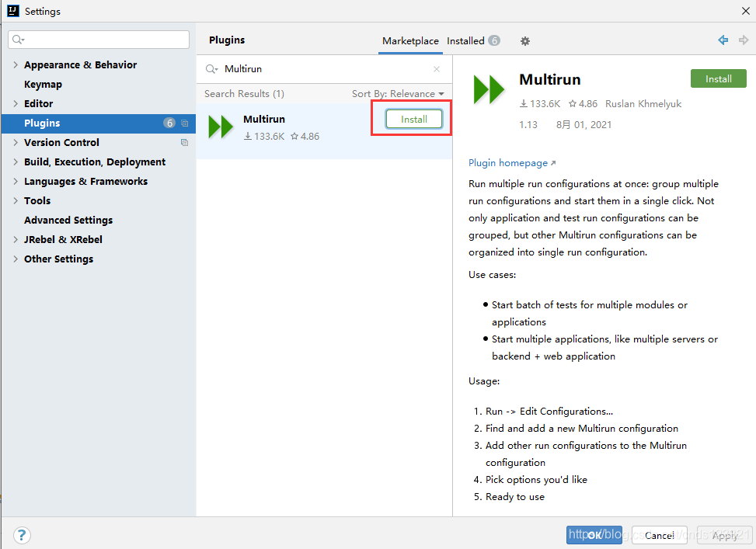Switch to the Marketplace tab

410,41
